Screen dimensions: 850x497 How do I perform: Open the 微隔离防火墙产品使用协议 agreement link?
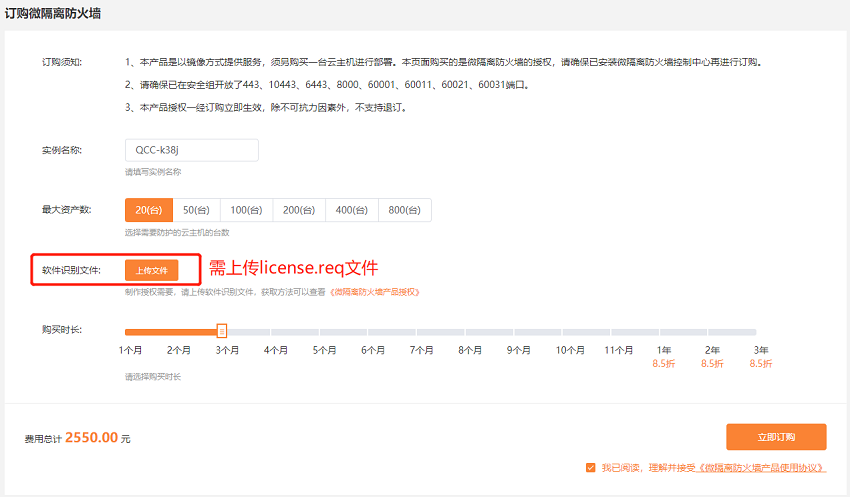point(761,468)
